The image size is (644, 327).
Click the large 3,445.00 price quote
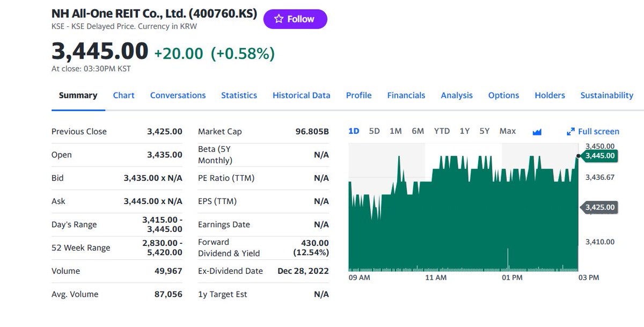pyautogui.click(x=100, y=52)
